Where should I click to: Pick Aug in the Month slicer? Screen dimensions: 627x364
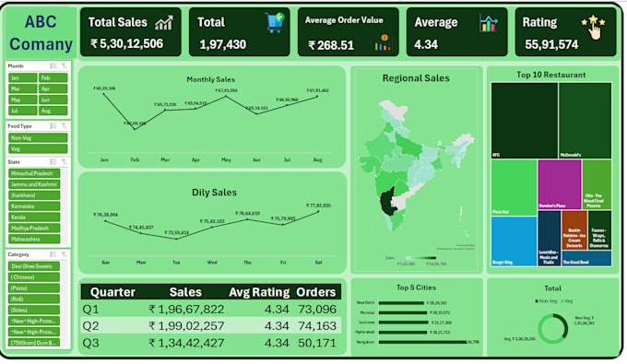point(53,111)
